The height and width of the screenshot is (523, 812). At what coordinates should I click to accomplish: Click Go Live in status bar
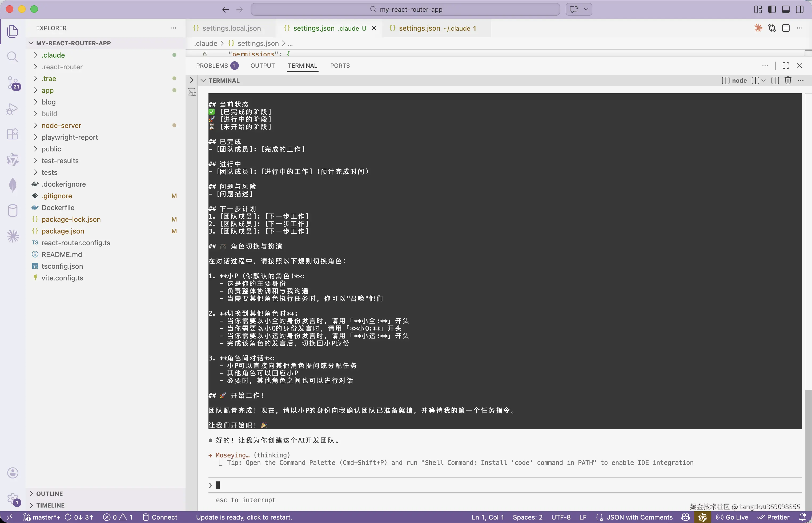click(732, 517)
